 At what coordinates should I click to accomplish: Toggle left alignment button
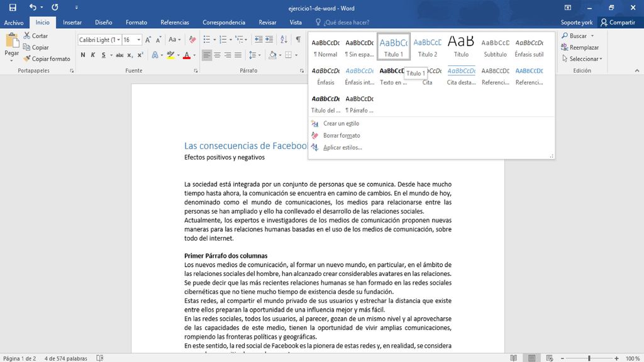tap(207, 55)
